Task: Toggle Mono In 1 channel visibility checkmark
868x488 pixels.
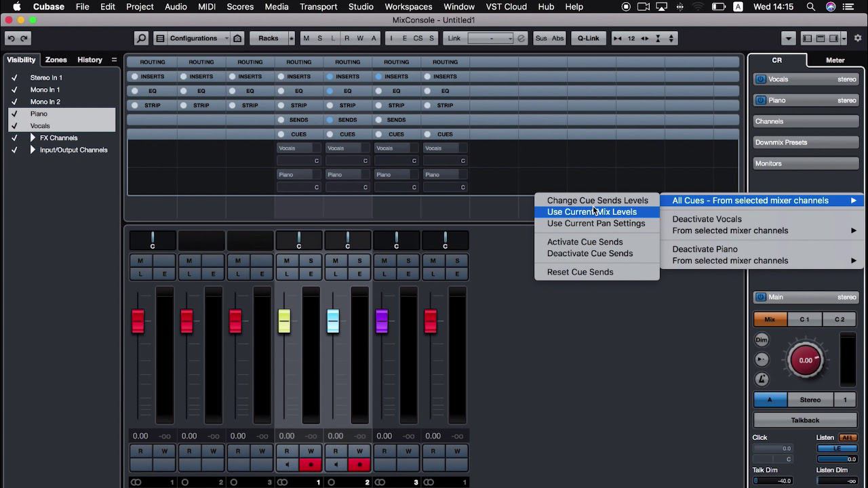Action: [14, 89]
